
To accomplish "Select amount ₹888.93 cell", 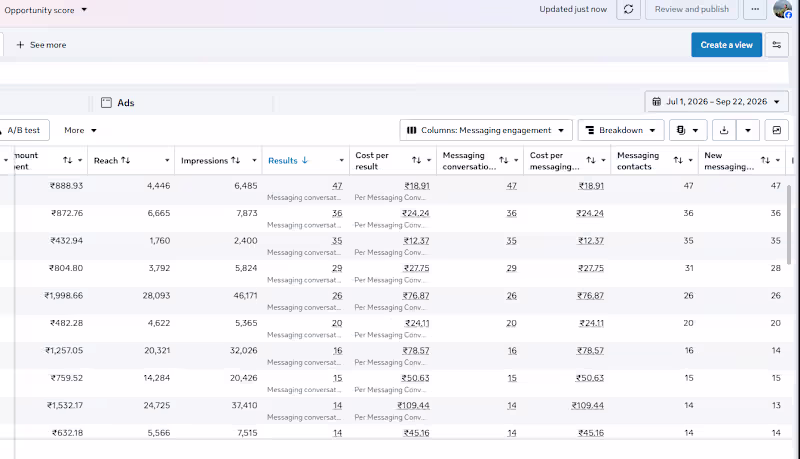I will 66,186.
